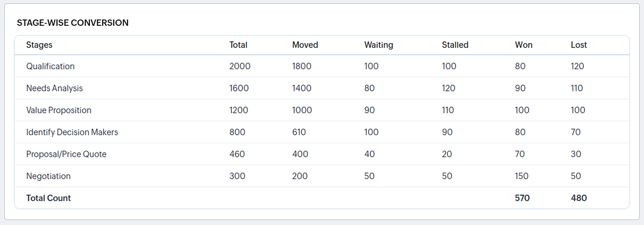644x225 pixels.
Task: Click Qualification total value 2000
Action: tap(240, 66)
